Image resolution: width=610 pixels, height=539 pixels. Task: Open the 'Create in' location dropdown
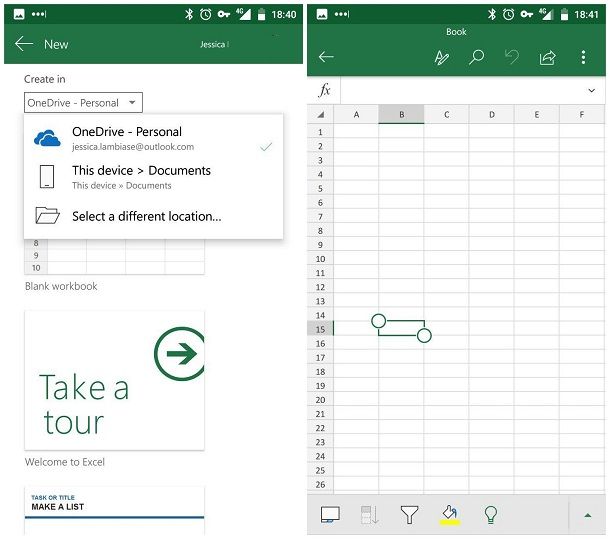click(83, 103)
